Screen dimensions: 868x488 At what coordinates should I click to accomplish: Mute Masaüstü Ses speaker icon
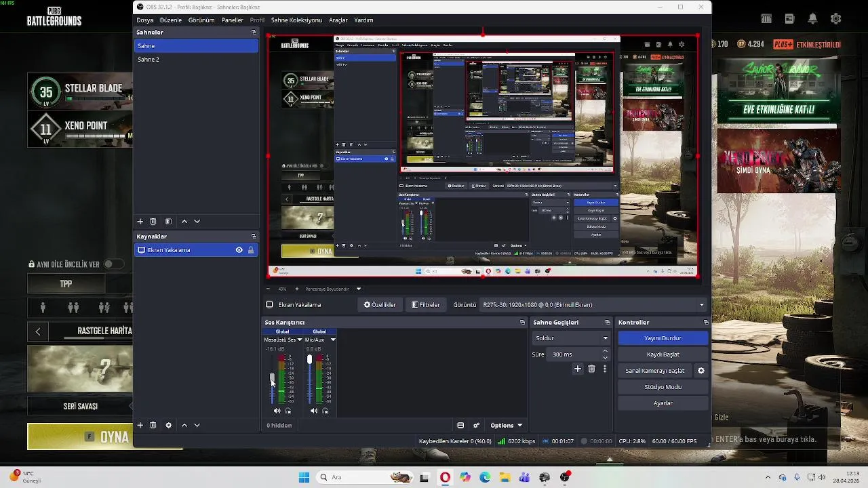point(277,411)
